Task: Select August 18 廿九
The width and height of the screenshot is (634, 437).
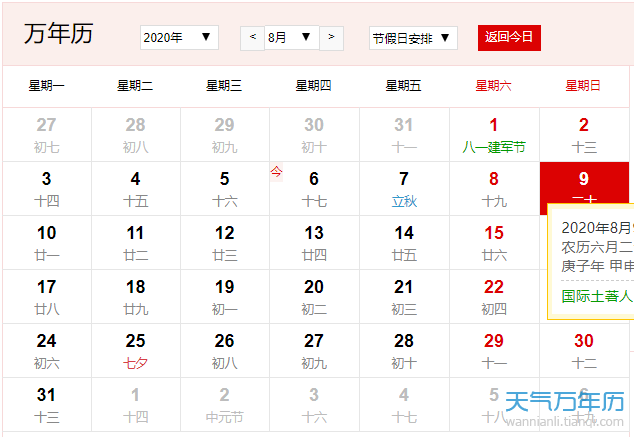Action: click(136, 297)
